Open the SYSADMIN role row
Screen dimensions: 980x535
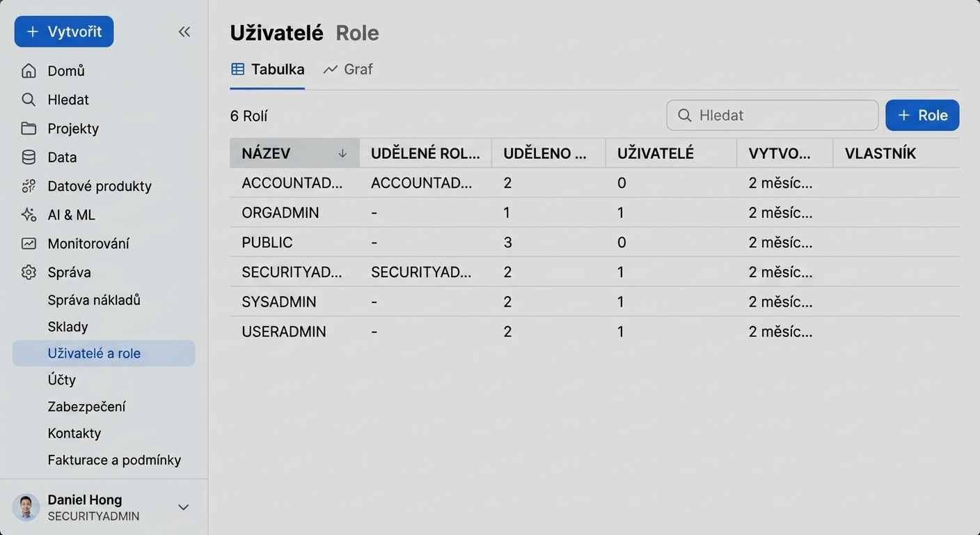(594, 302)
